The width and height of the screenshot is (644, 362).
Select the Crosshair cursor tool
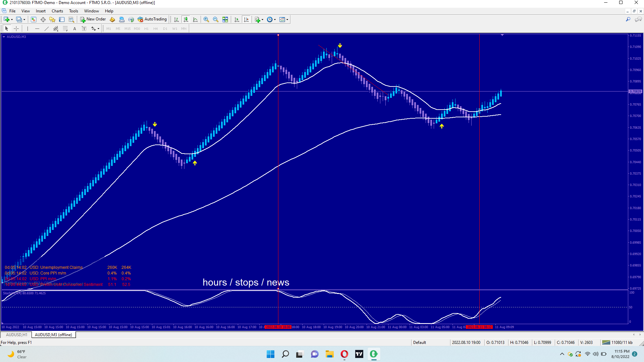point(16,29)
